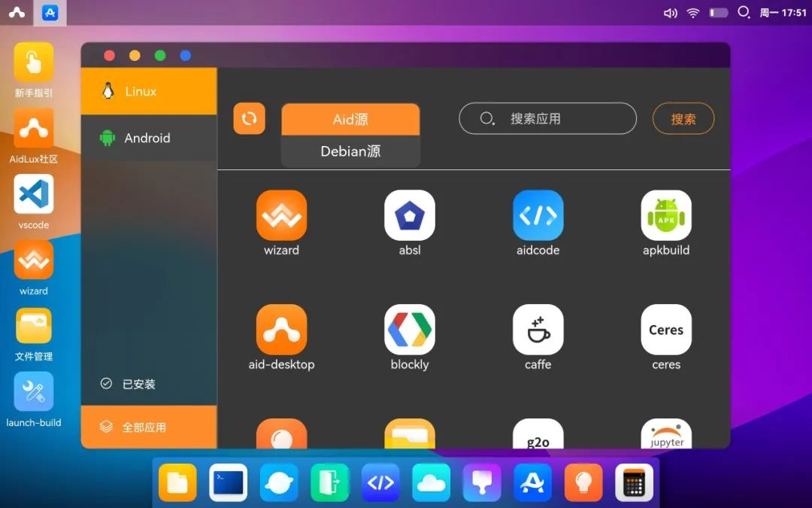The width and height of the screenshot is (812, 508).
Task: Open the code editor icon in the dock
Action: (380, 483)
